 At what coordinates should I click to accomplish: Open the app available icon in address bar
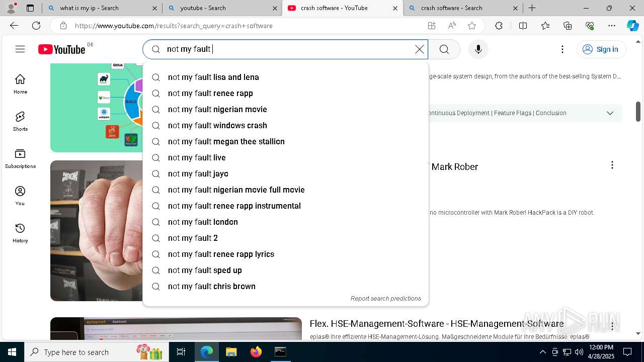pos(432,26)
